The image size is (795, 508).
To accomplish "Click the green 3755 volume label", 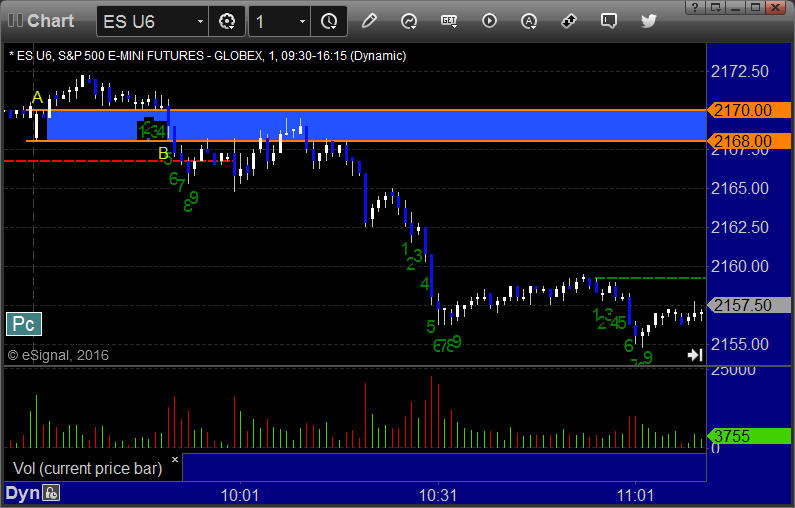I will click(749, 436).
